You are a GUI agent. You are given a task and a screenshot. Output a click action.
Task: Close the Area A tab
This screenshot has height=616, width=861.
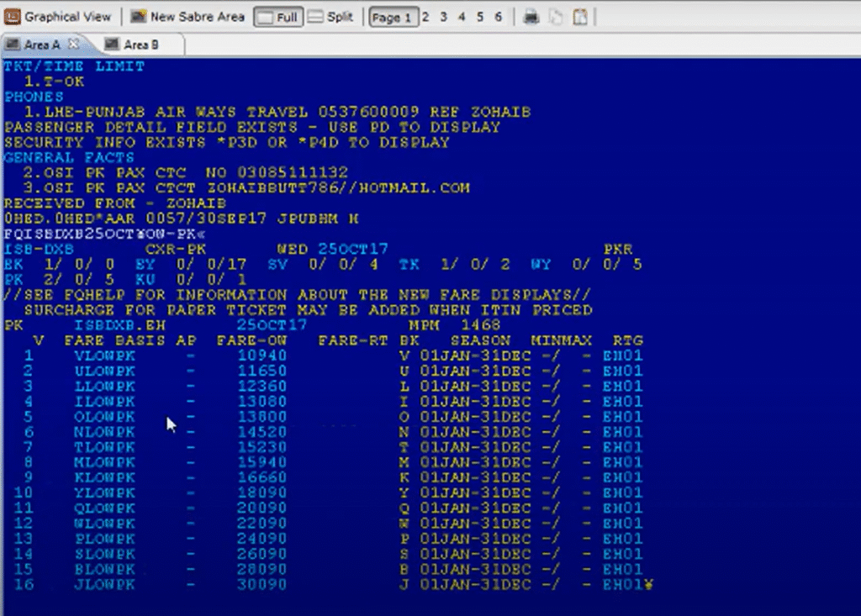tap(74, 44)
